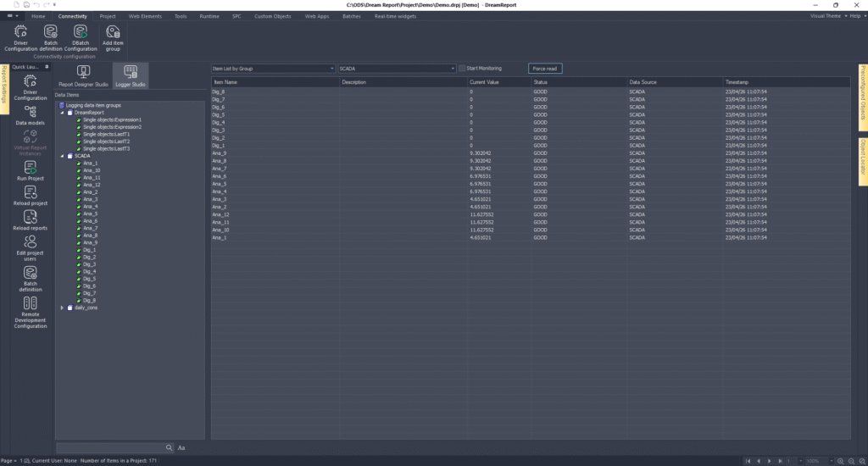Open the Custom Objects ribbon tab
868x466 pixels.
(272, 16)
